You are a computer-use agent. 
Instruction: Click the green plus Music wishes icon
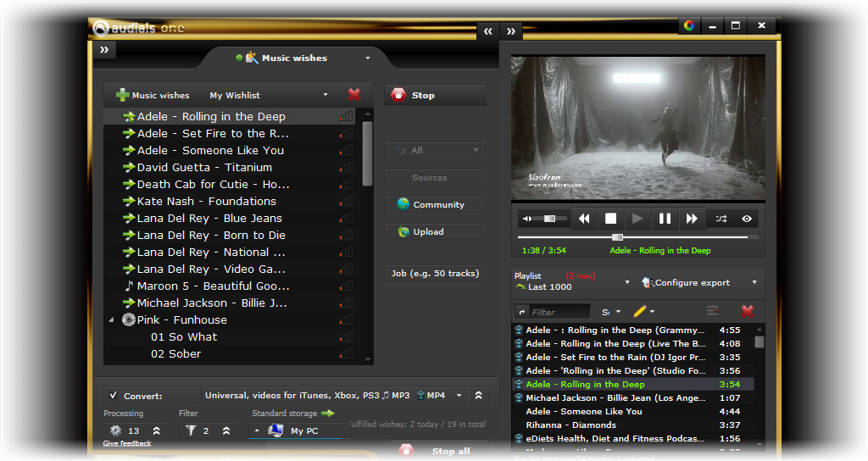[122, 95]
